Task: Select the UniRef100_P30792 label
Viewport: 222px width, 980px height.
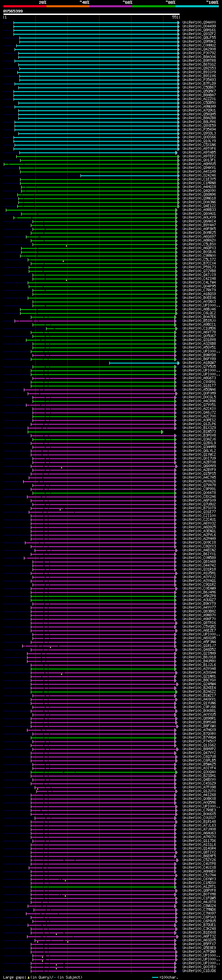Action: [199, 53]
